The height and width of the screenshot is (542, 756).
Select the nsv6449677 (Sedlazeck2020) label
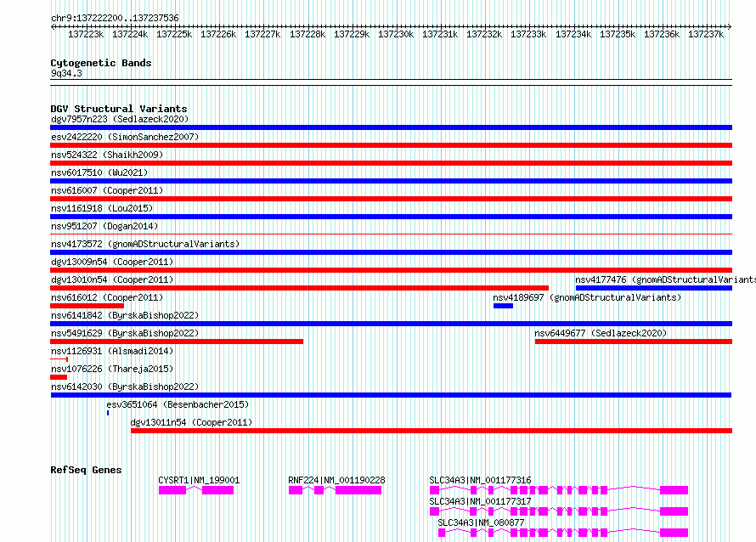click(x=601, y=333)
